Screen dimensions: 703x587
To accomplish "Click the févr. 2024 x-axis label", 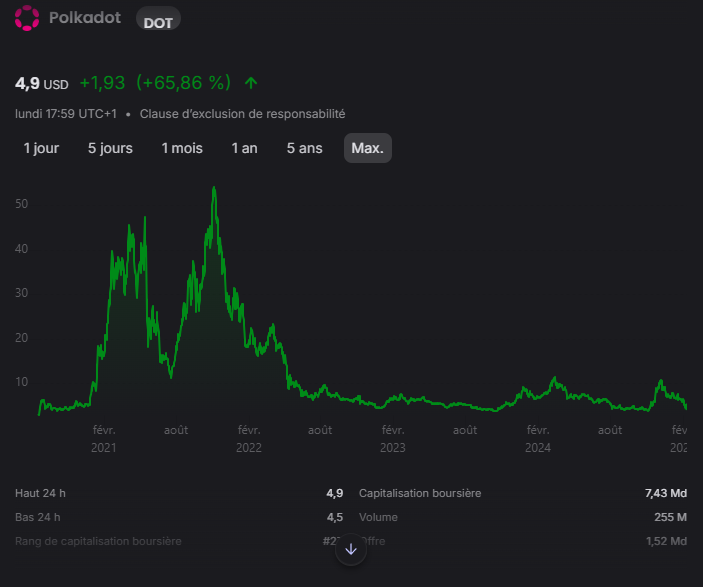I will coord(538,439).
